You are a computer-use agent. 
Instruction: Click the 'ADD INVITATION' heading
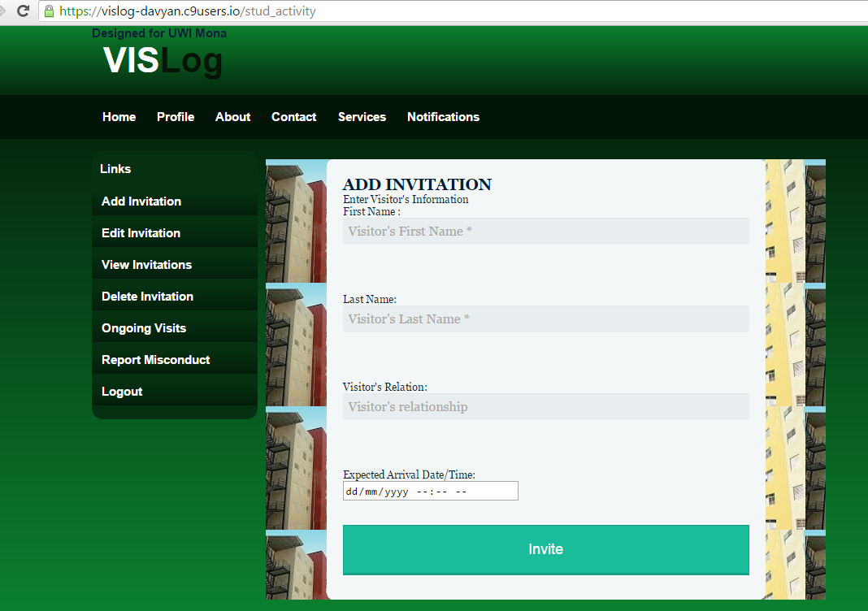point(417,184)
